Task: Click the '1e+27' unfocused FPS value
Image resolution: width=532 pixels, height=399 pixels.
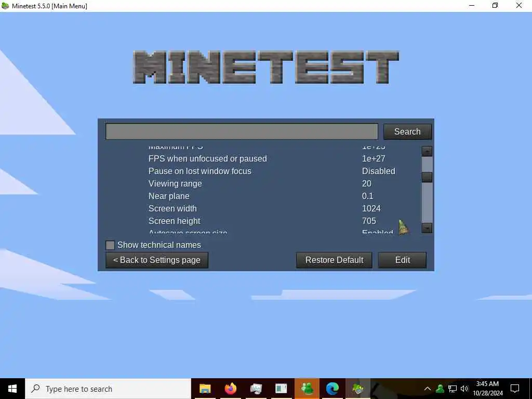Action: [x=374, y=159]
